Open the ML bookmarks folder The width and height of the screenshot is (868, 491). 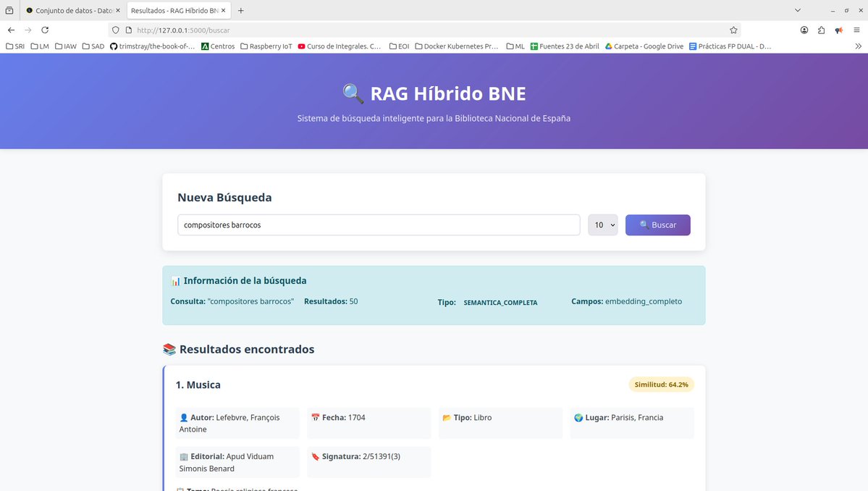click(515, 46)
